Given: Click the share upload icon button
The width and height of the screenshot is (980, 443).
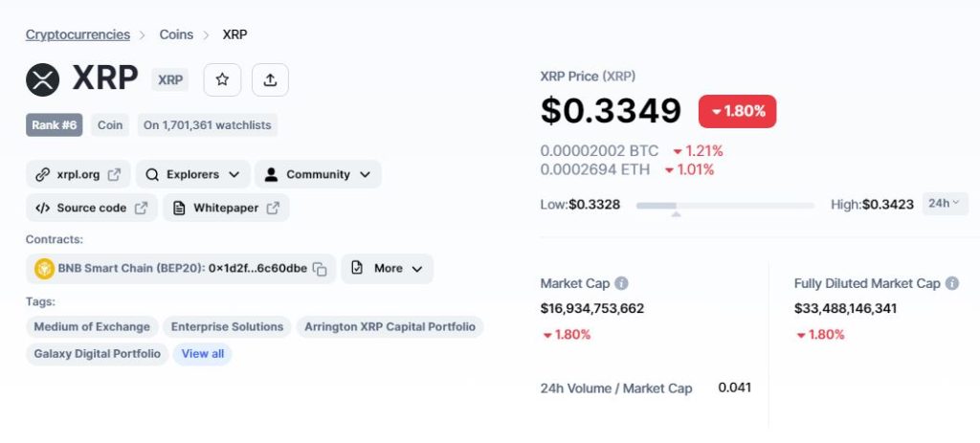Looking at the screenshot, I should 270,80.
